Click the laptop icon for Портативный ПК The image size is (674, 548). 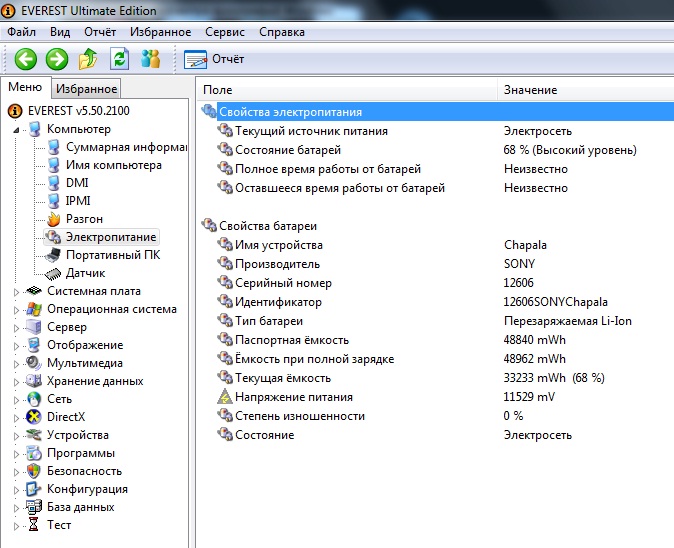[53, 255]
